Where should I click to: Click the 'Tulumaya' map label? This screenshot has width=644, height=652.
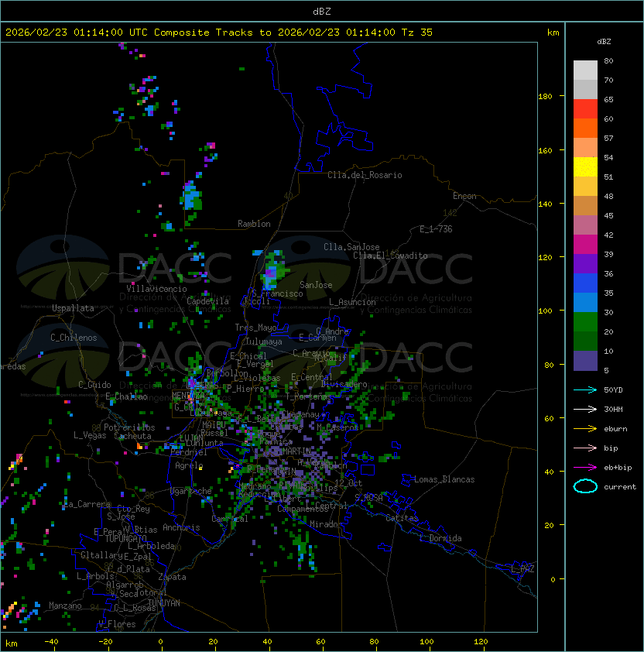tap(264, 341)
